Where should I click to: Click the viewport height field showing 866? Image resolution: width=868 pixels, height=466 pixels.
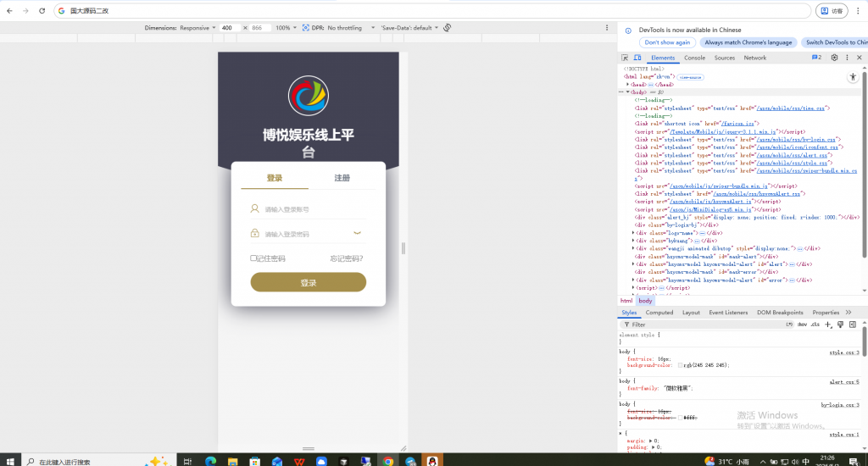click(260, 28)
